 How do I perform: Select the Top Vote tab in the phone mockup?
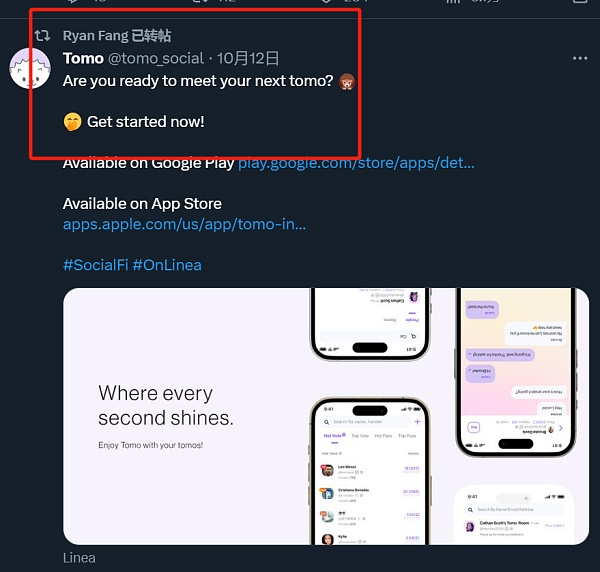tap(359, 436)
